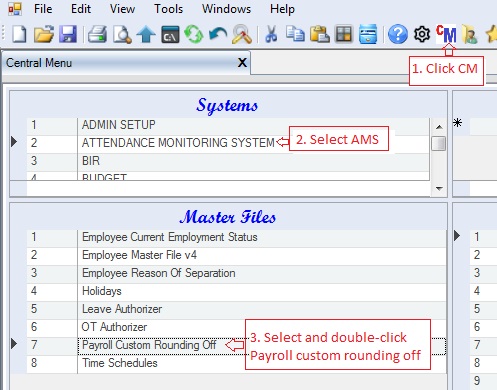
Task: Click the blue filing cabinet icon
Action: click(x=368, y=34)
